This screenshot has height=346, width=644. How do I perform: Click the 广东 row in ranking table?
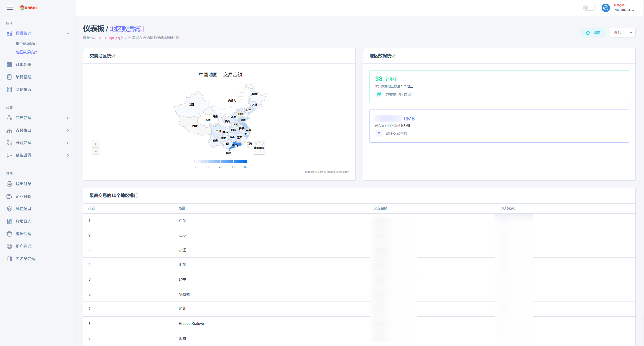359,221
